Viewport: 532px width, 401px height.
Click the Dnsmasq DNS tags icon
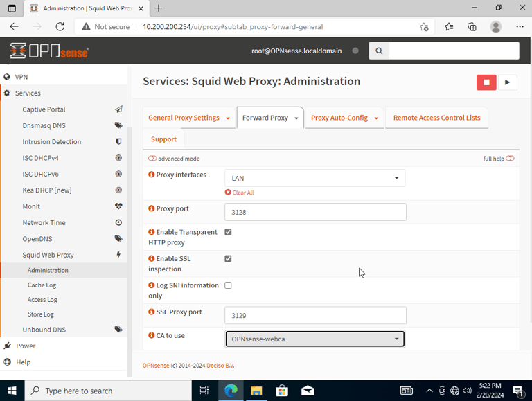coord(118,125)
